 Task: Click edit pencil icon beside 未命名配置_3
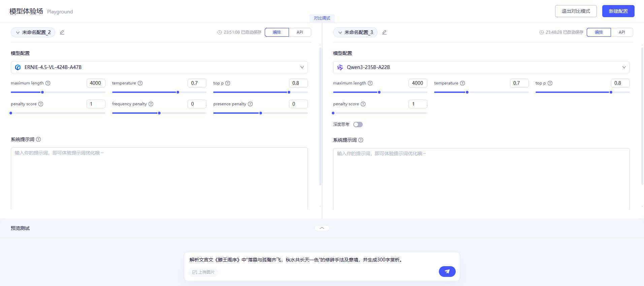(384, 32)
